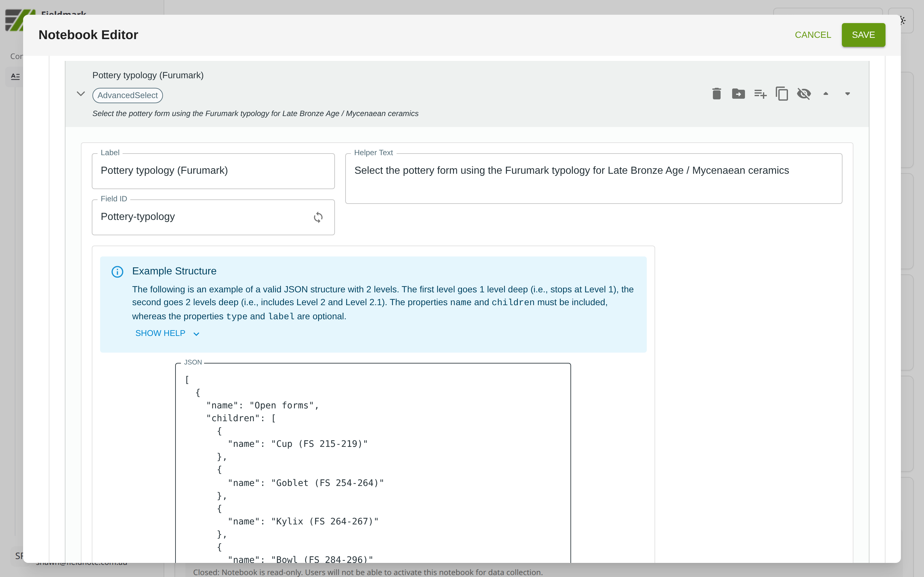924x577 pixels.
Task: Click the Field ID text box
Action: click(x=202, y=217)
